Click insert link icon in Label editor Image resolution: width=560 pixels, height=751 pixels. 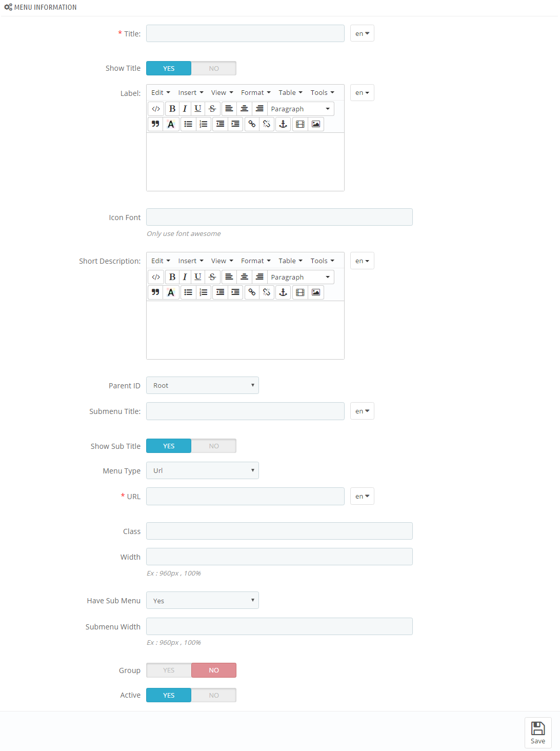[252, 124]
